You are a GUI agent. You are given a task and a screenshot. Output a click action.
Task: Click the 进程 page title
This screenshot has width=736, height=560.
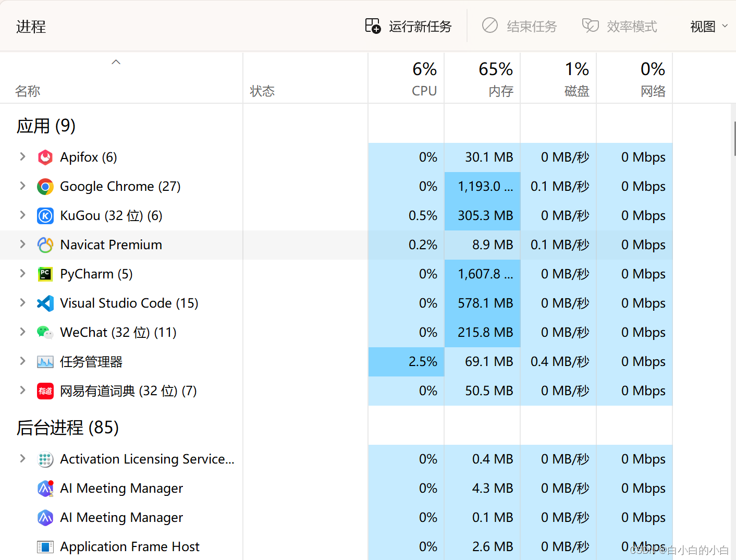pyautogui.click(x=31, y=27)
